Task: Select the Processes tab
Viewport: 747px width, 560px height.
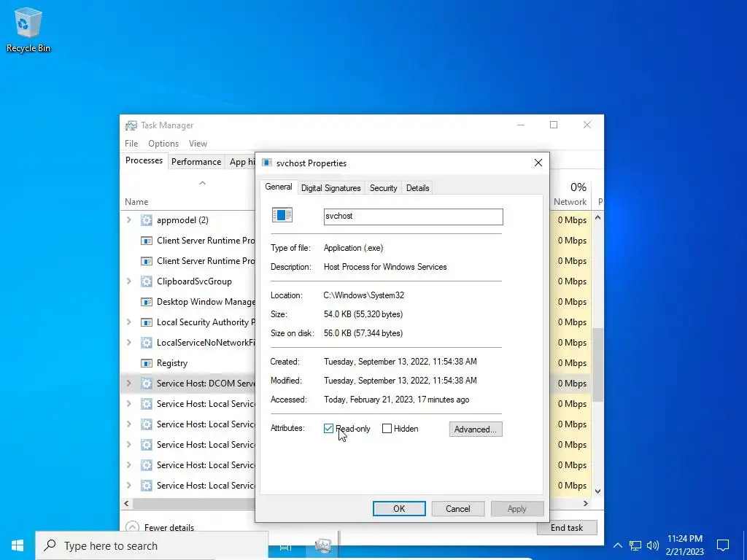Action: 144,161
